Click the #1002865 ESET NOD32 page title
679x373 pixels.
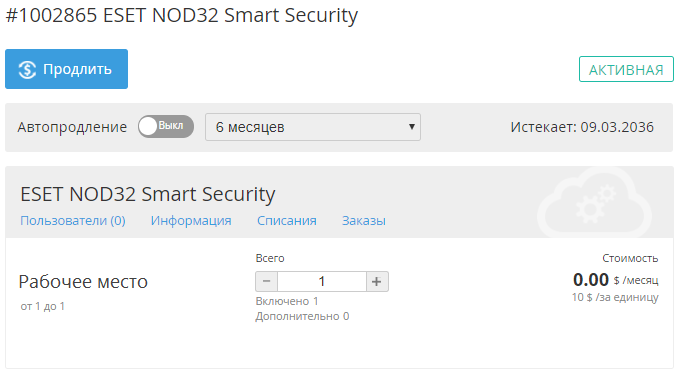pos(181,16)
